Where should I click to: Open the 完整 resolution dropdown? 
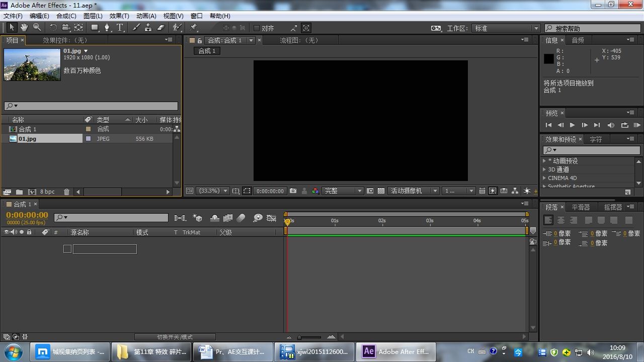343,191
